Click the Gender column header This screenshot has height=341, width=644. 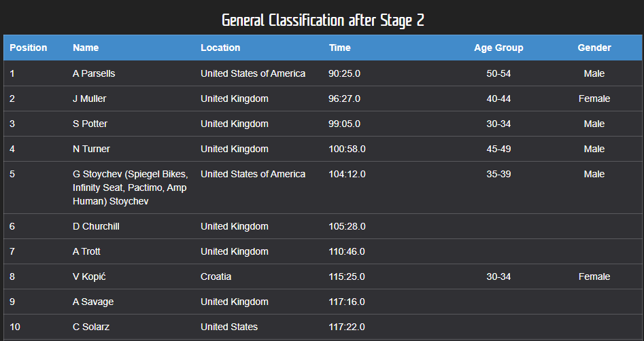tap(594, 48)
